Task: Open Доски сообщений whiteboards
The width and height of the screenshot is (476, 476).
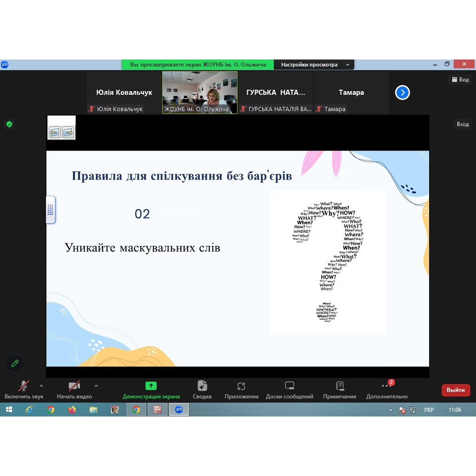Action: [x=290, y=386]
